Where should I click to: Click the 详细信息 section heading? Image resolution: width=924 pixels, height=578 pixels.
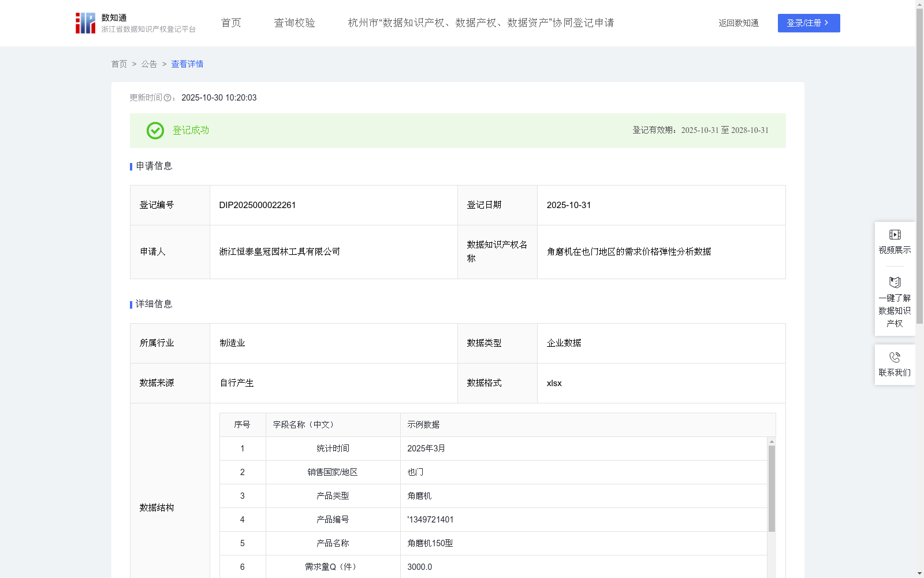pyautogui.click(x=154, y=305)
